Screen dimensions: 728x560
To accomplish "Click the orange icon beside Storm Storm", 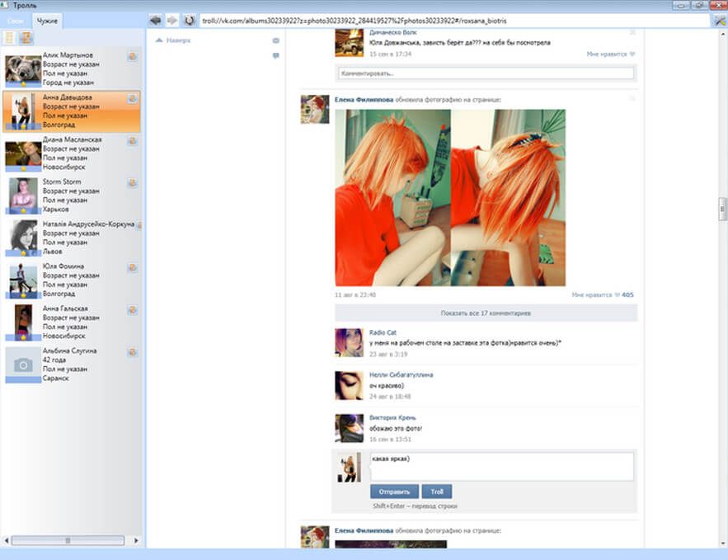I will (x=132, y=183).
